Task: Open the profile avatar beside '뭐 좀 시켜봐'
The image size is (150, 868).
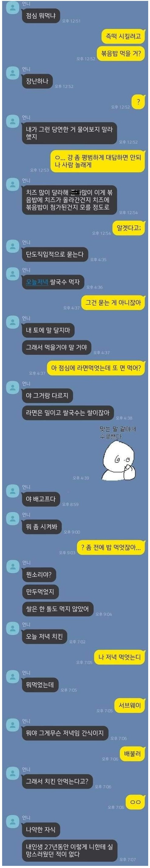Action: tap(13, 519)
